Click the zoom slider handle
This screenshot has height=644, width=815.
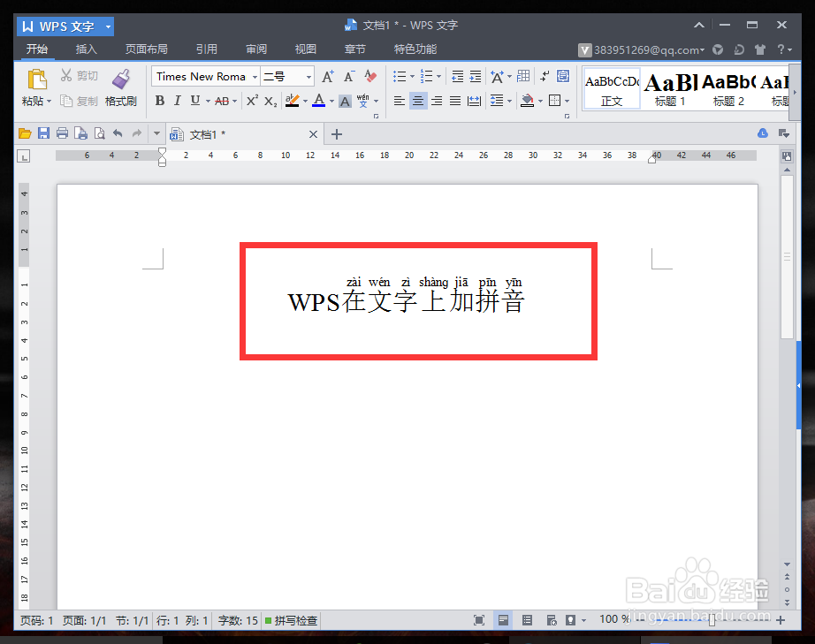coord(712,619)
